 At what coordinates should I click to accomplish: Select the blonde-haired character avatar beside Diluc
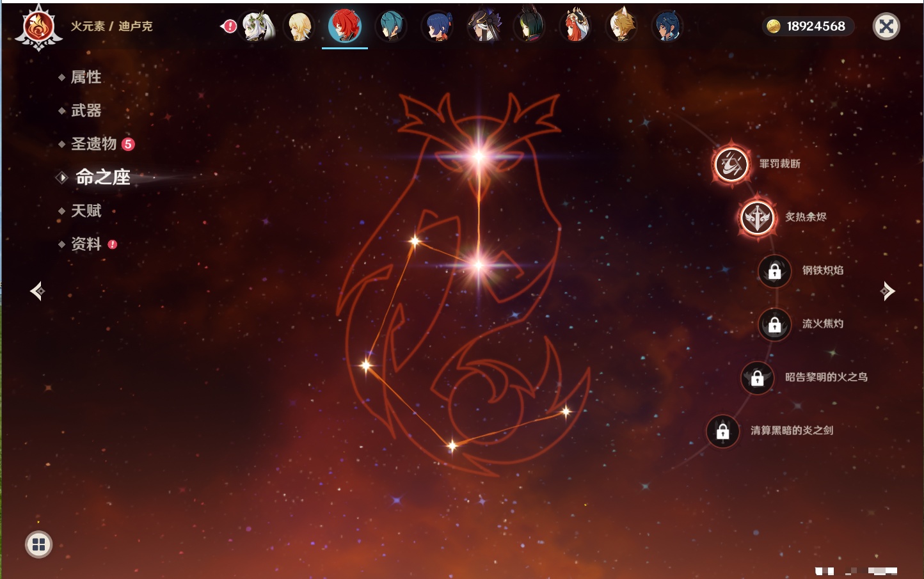299,26
